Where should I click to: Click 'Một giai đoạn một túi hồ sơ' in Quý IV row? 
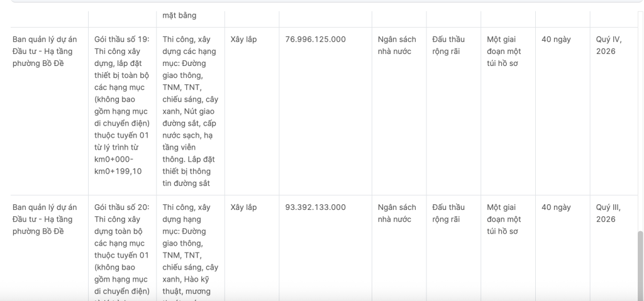tap(504, 52)
